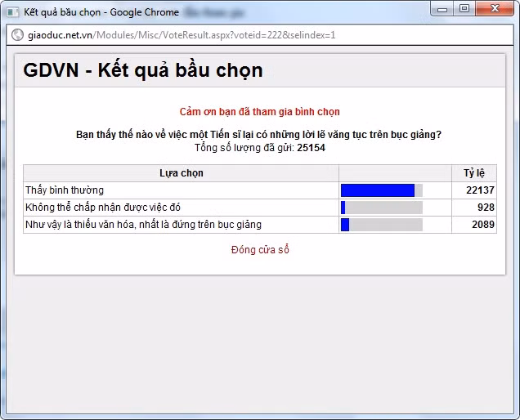The image size is (520, 420).
Task: Click the page icon in the title bar
Action: 13,12
